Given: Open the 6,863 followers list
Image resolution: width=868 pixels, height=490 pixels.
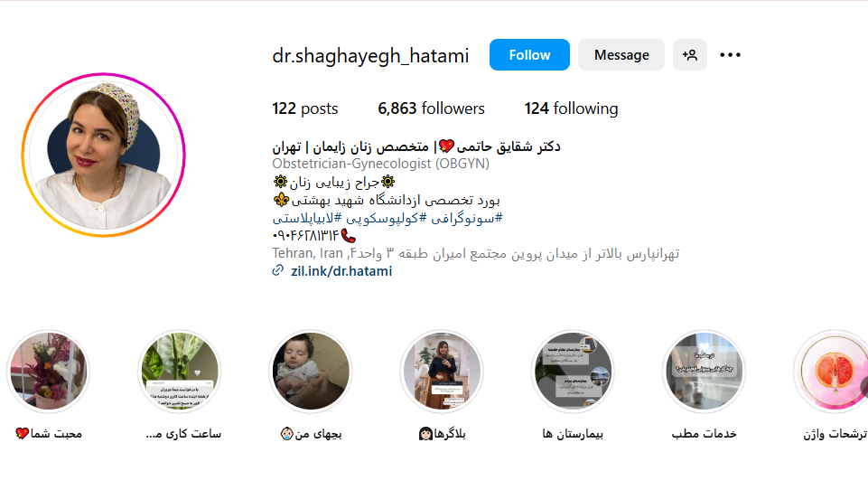Looking at the screenshot, I should pyautogui.click(x=431, y=108).
